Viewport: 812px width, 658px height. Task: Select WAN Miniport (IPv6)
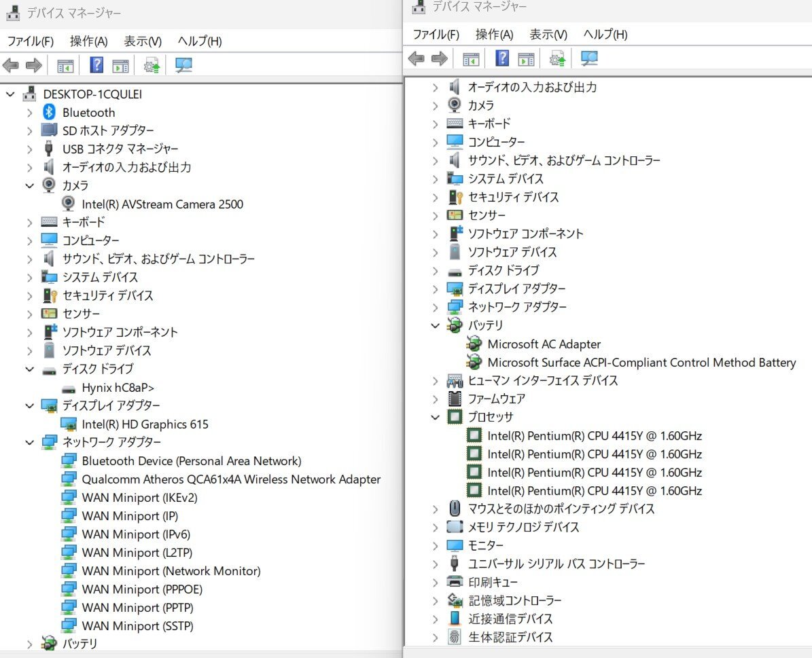[x=136, y=534]
